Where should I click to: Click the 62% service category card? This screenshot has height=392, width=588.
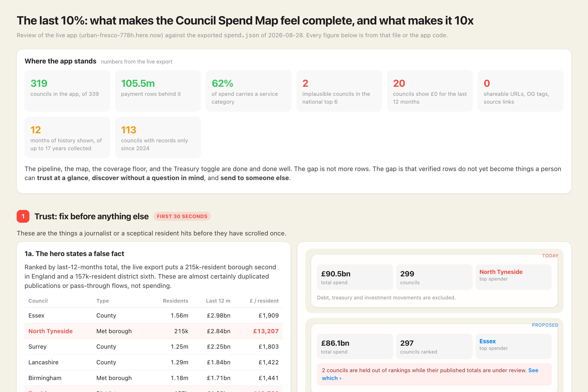pyautogui.click(x=248, y=91)
